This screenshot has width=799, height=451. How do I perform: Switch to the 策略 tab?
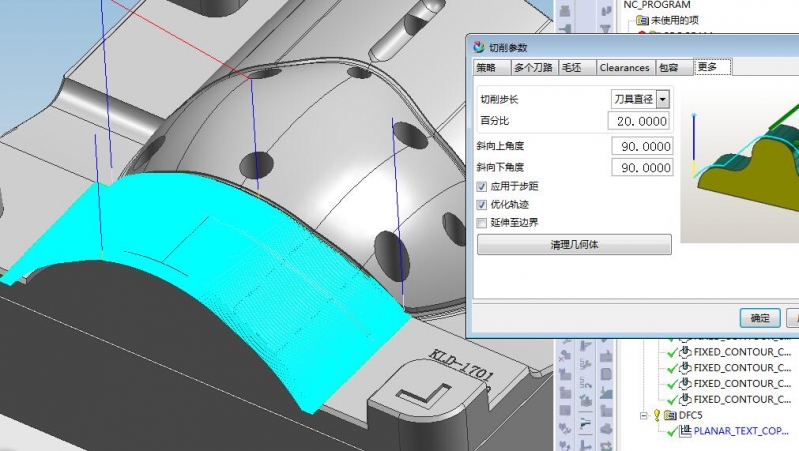(492, 67)
